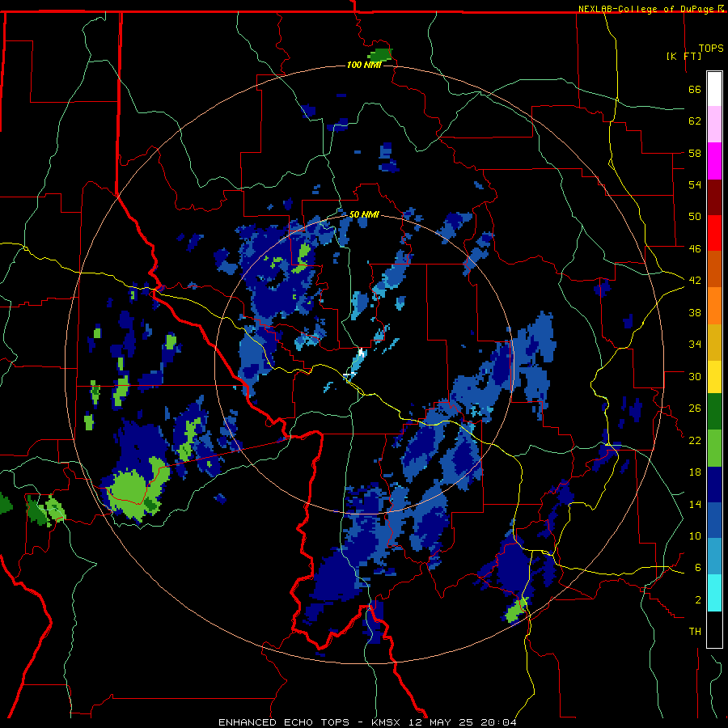The image size is (728, 728).
Task: Click the K FT units label
Action: 684,56
